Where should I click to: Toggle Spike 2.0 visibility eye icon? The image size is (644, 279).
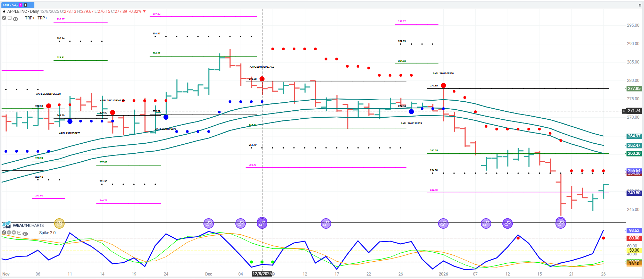25,234
